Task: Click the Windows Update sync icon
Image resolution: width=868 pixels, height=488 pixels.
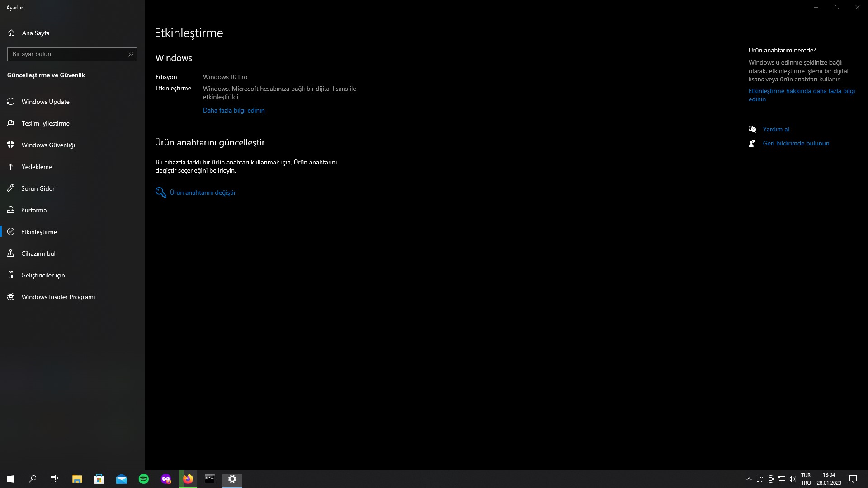Action: click(x=11, y=102)
